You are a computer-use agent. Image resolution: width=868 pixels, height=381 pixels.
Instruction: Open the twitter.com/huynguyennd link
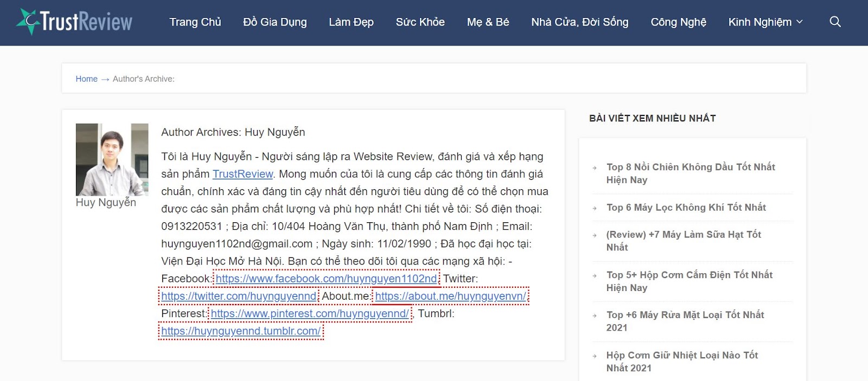pos(239,296)
